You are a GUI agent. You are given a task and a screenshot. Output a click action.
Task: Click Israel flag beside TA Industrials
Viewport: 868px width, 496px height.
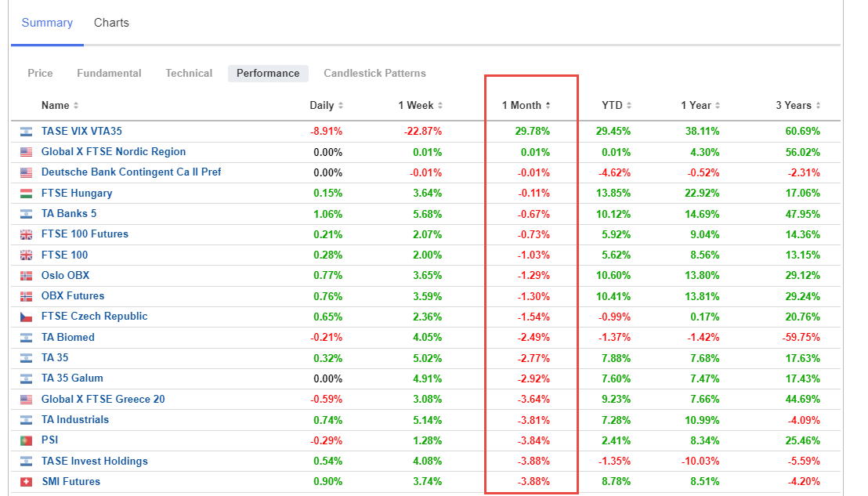pos(26,420)
